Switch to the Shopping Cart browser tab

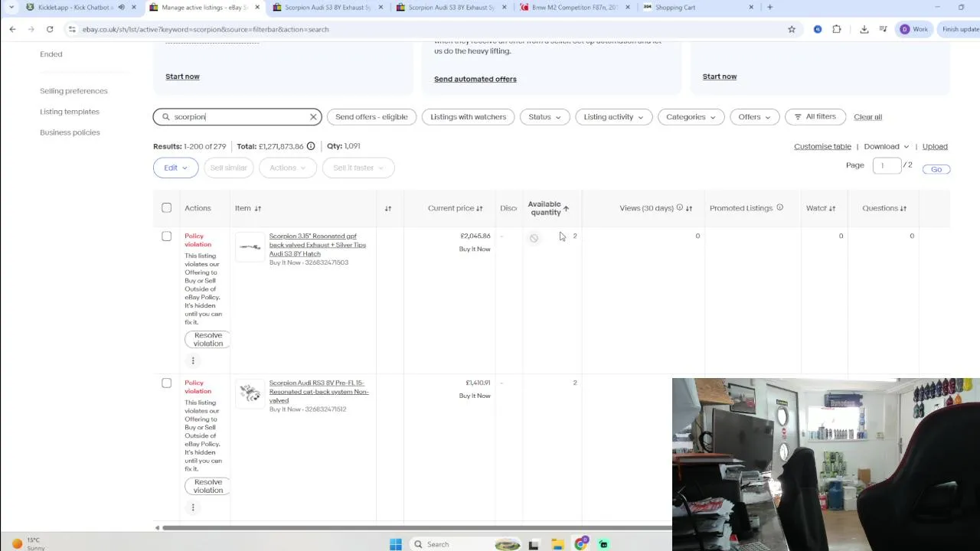pyautogui.click(x=697, y=7)
